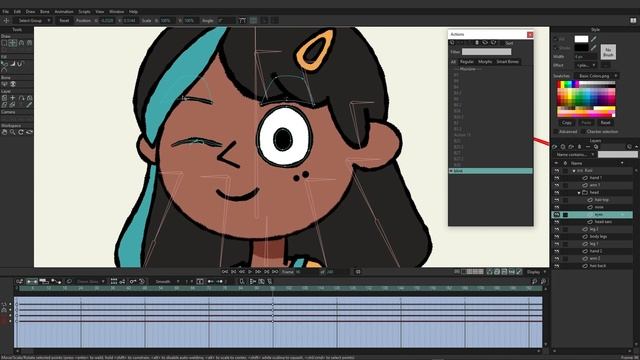Collapse the head group layer

pos(579,193)
